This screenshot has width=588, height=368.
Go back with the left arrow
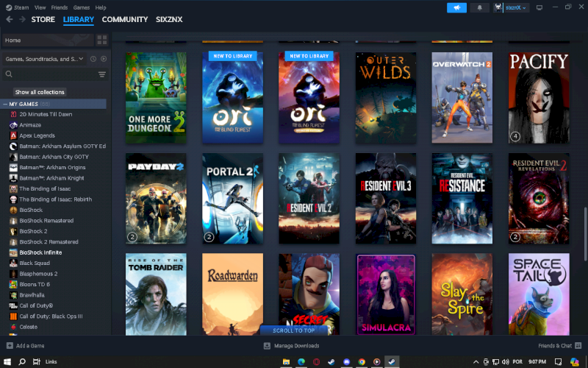tap(10, 19)
